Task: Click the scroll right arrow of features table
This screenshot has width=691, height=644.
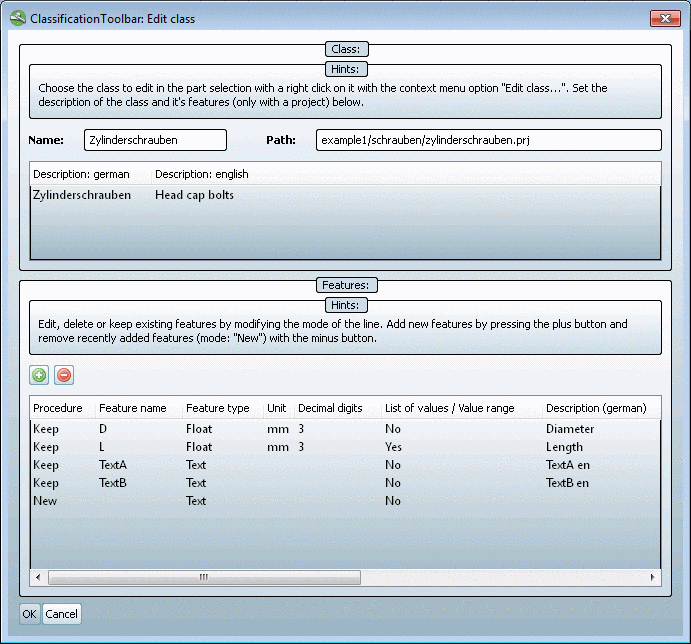Action: click(653, 577)
